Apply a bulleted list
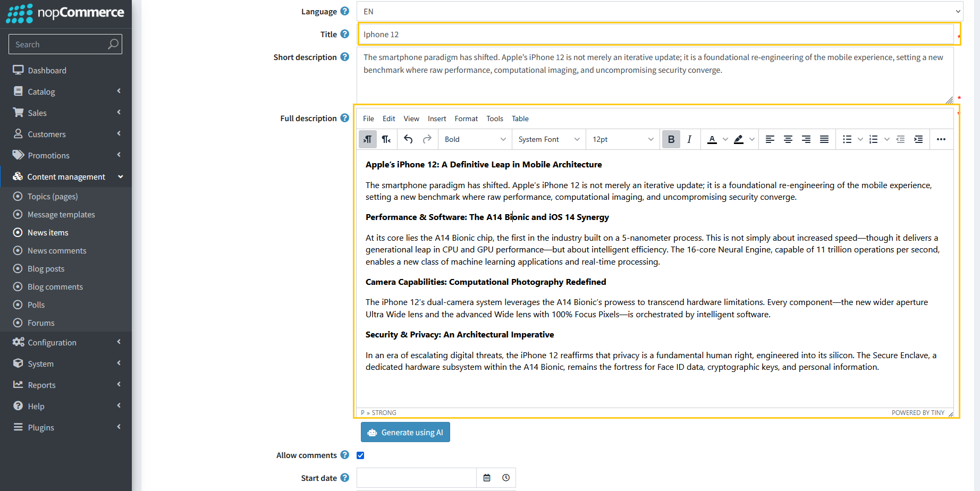980x491 pixels. tap(847, 139)
